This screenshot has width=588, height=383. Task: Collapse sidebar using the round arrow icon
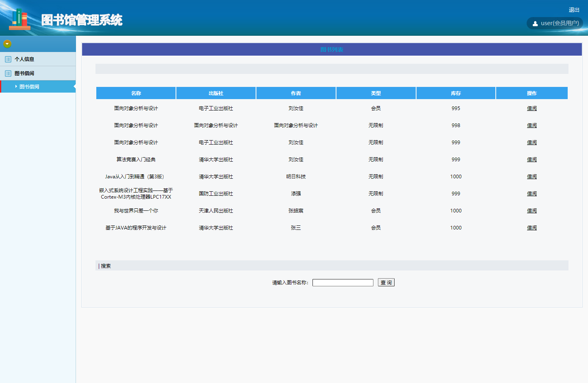7,44
